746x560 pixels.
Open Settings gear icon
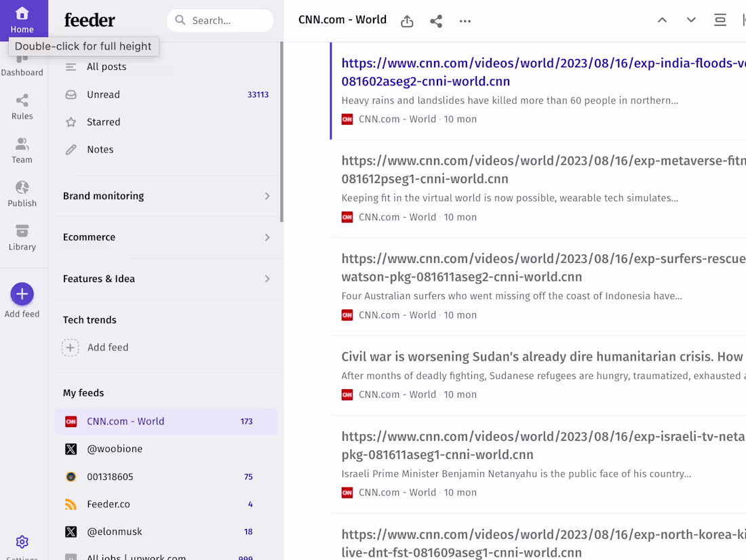(x=22, y=542)
